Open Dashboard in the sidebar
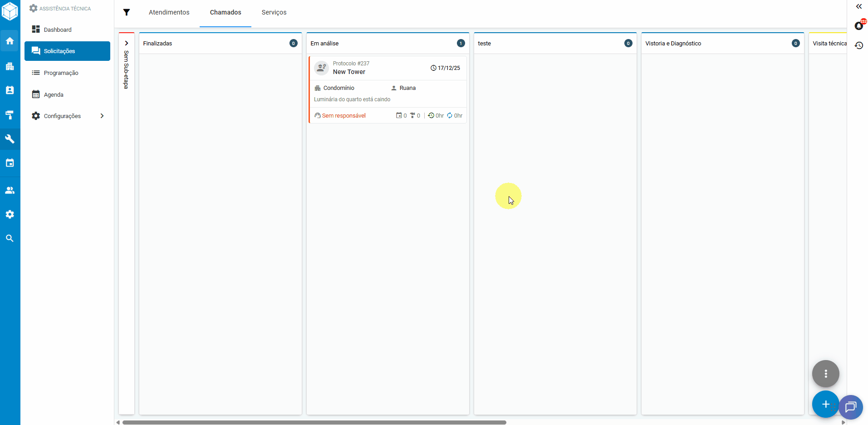Screen dimensions: 868x425 click(58, 30)
